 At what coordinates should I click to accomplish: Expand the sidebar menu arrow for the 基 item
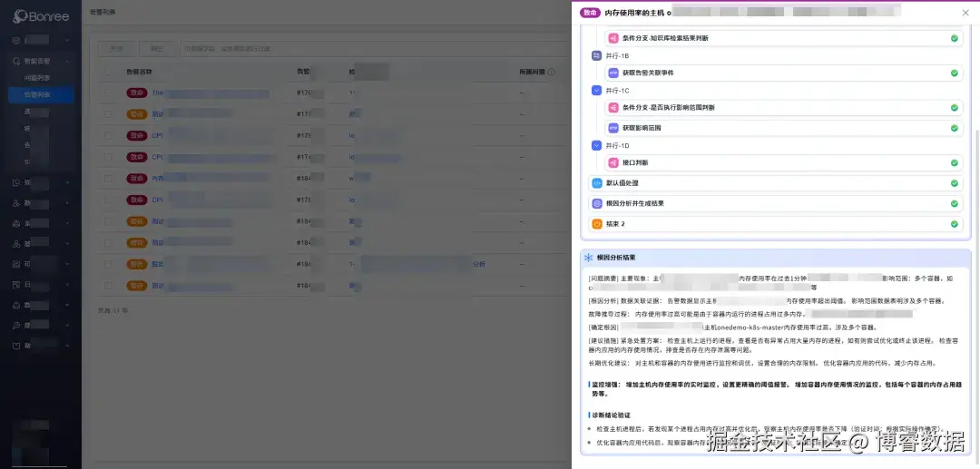(x=67, y=244)
